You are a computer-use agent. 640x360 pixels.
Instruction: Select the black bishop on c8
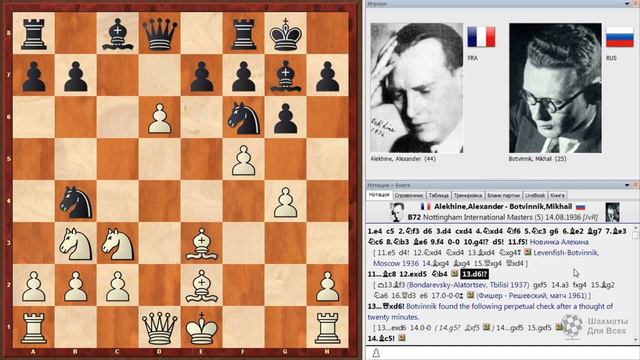point(118,34)
